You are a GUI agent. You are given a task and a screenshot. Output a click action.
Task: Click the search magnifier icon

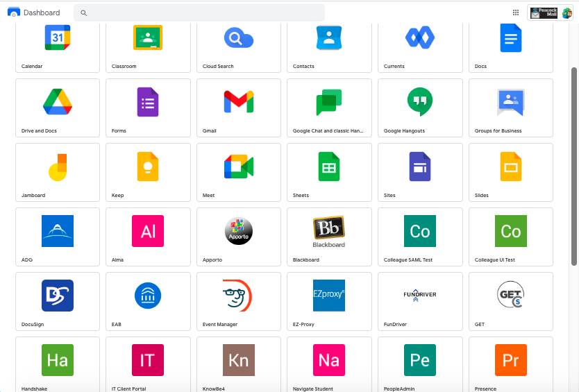coord(84,13)
